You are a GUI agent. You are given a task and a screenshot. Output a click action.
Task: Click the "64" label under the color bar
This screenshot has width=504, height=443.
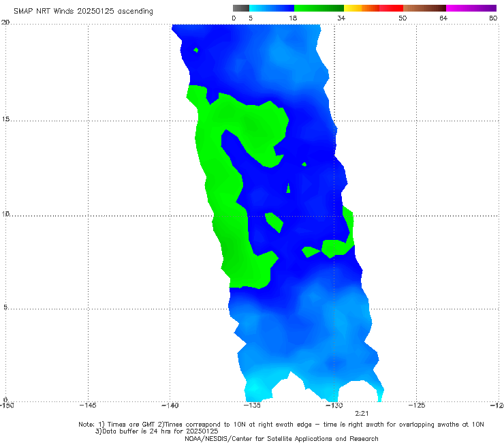(x=443, y=18)
